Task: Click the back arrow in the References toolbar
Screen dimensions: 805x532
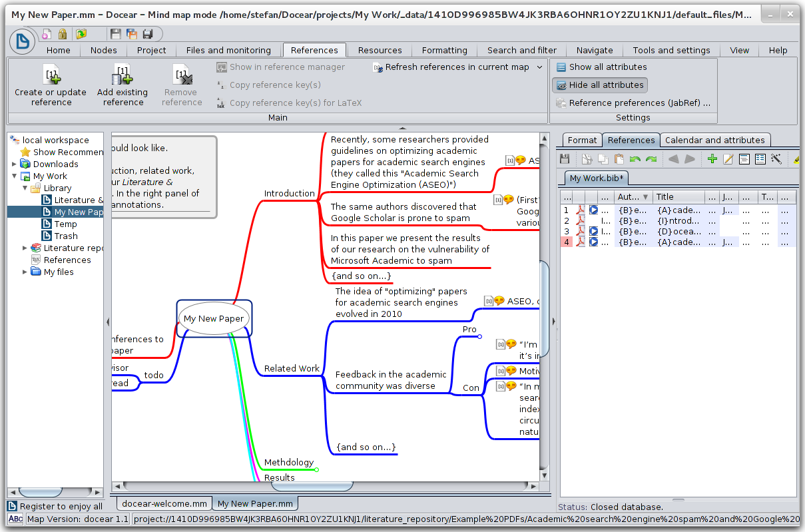Action: (673, 159)
